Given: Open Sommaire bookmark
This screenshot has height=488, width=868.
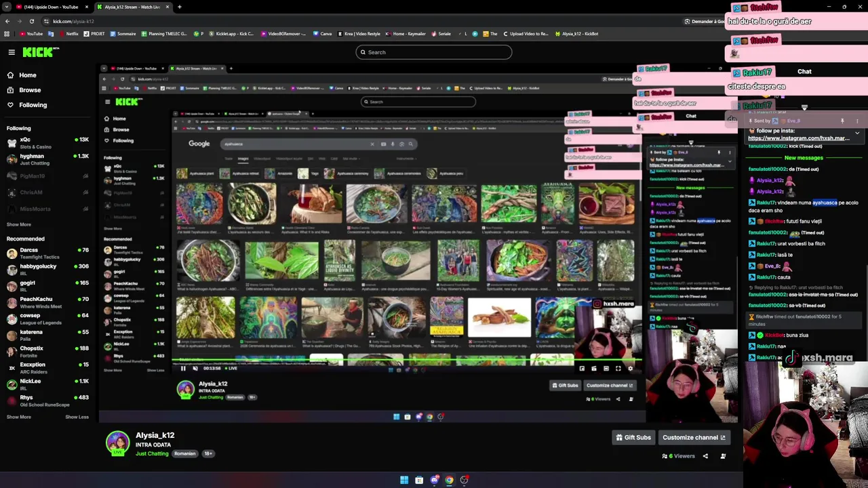Looking at the screenshot, I should click(123, 33).
